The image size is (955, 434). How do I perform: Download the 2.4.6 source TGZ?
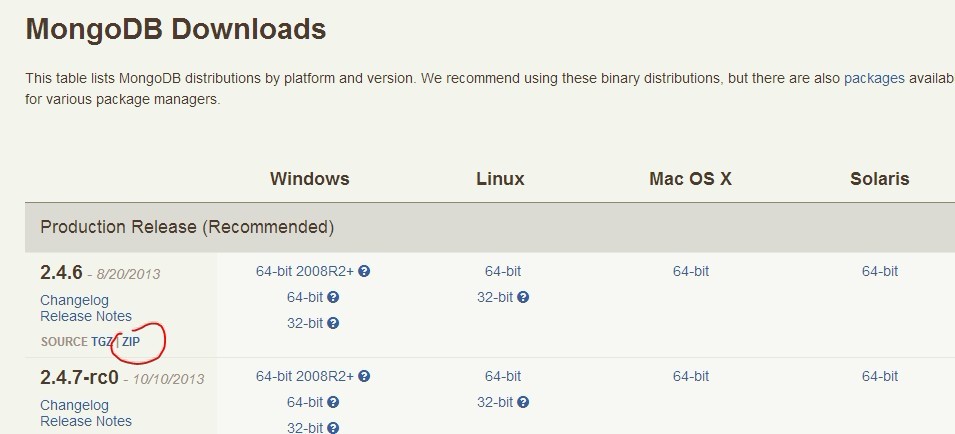pyautogui.click(x=102, y=341)
